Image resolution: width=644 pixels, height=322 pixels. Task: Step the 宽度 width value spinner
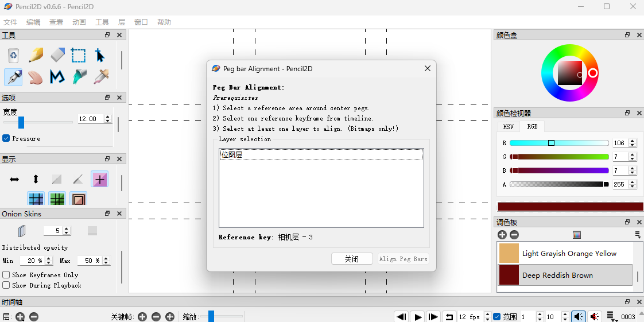(x=107, y=119)
